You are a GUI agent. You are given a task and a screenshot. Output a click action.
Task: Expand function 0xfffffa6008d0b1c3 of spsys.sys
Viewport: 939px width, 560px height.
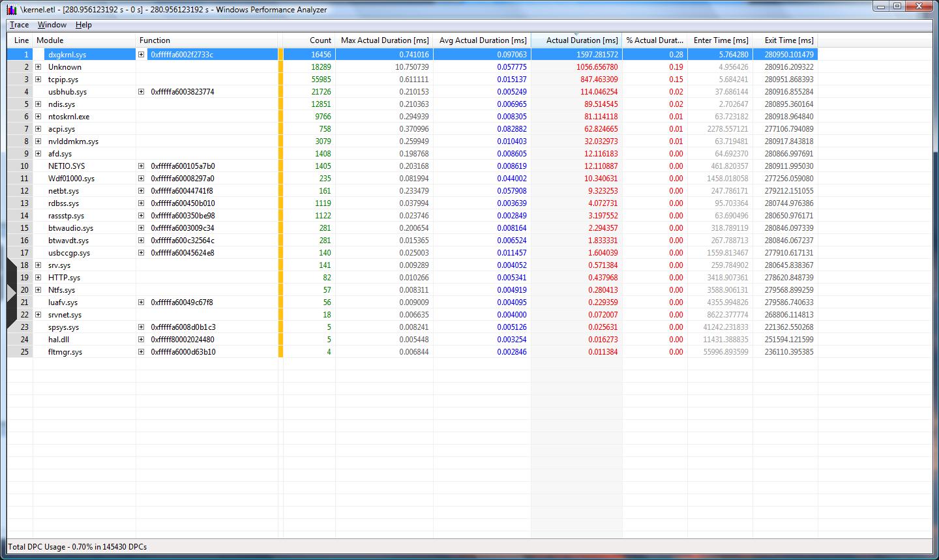point(142,327)
